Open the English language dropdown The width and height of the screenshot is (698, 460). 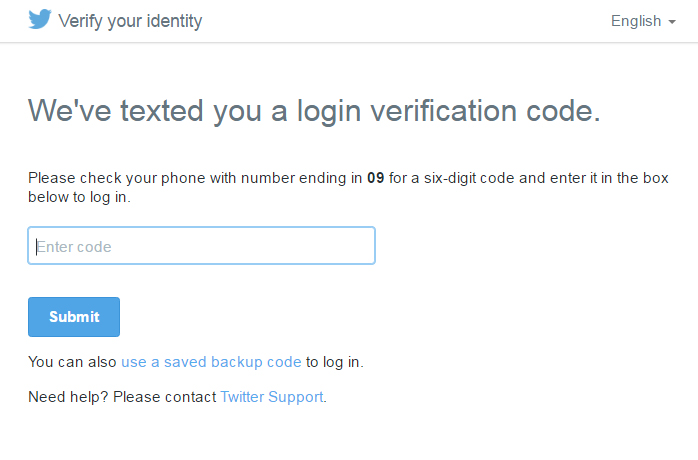643,21
